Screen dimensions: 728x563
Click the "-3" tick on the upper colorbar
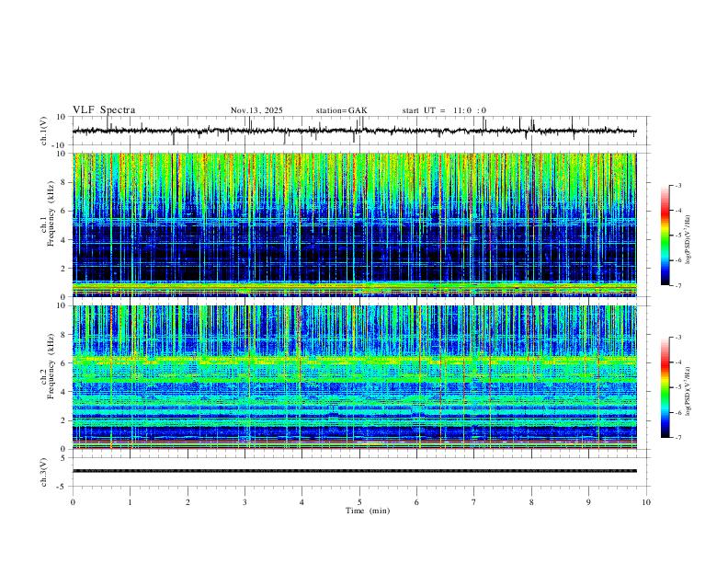677,185
